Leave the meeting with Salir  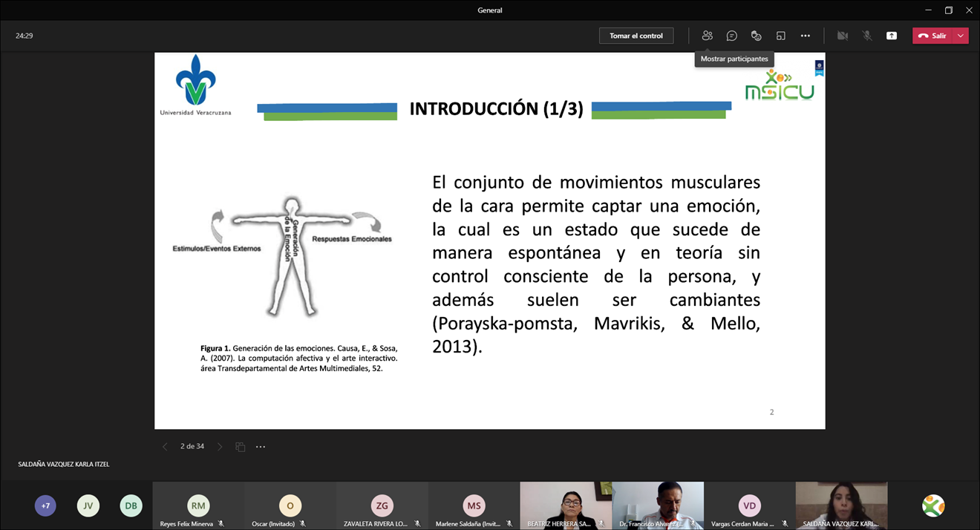point(932,36)
